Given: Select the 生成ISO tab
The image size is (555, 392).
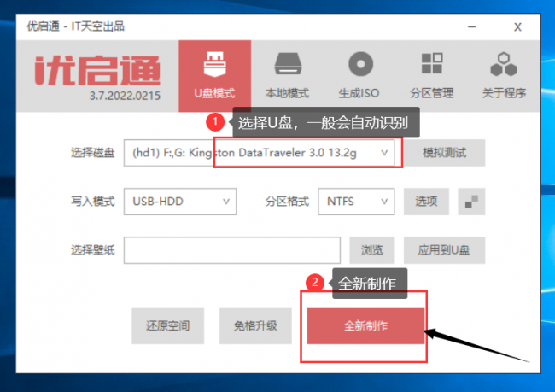Looking at the screenshot, I should [359, 76].
